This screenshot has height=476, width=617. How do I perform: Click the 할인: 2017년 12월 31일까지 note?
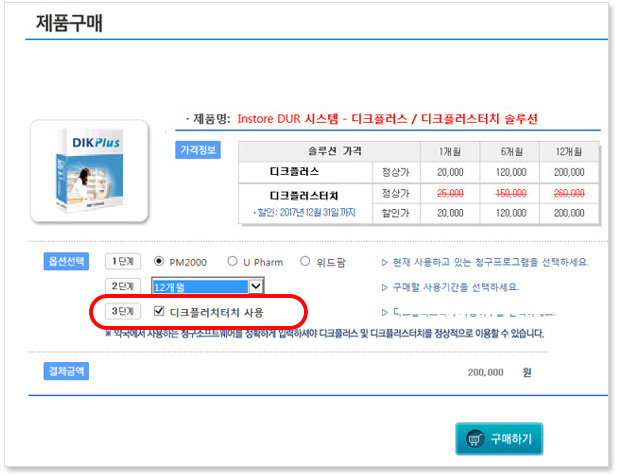(x=305, y=213)
